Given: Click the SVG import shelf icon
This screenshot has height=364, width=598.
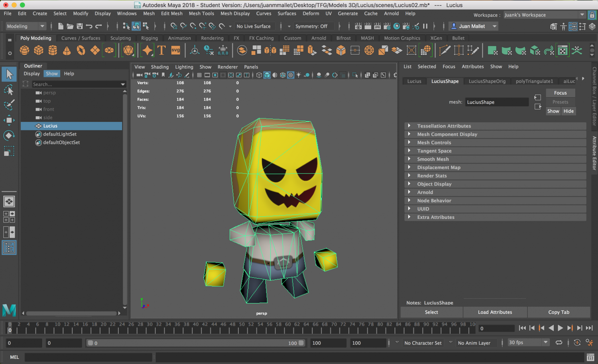Looking at the screenshot, I should (x=175, y=51).
